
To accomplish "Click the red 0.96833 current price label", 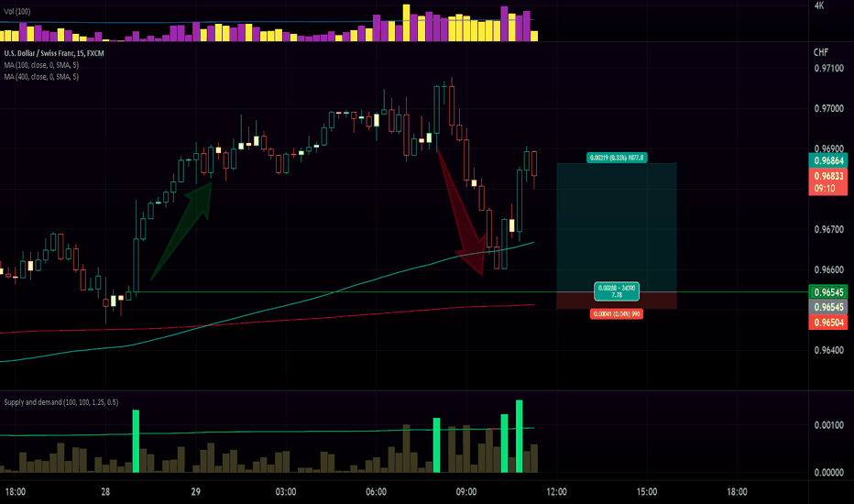I will pyautogui.click(x=828, y=176).
